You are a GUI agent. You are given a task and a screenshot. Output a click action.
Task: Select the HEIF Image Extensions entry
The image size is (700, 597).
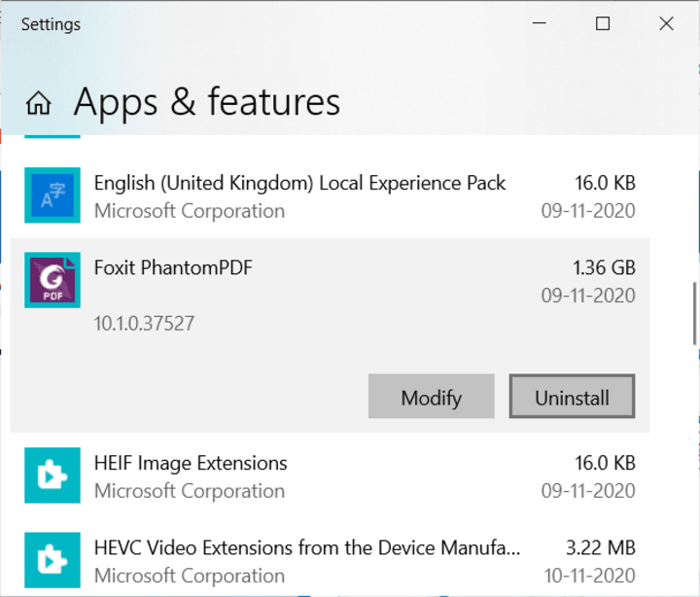(x=330, y=475)
